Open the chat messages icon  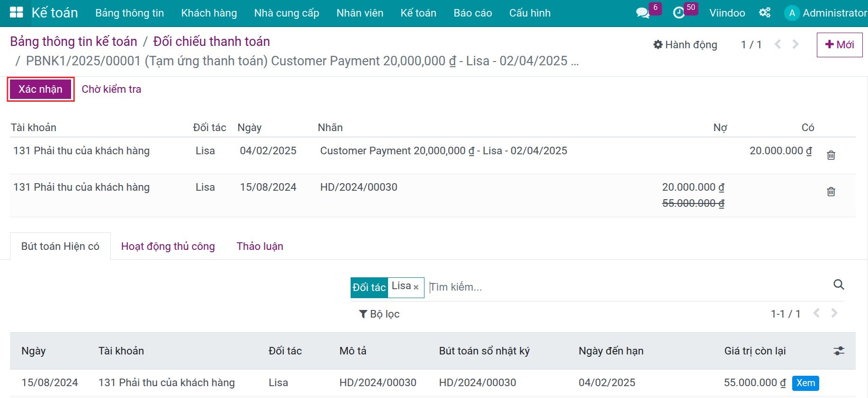click(x=642, y=13)
